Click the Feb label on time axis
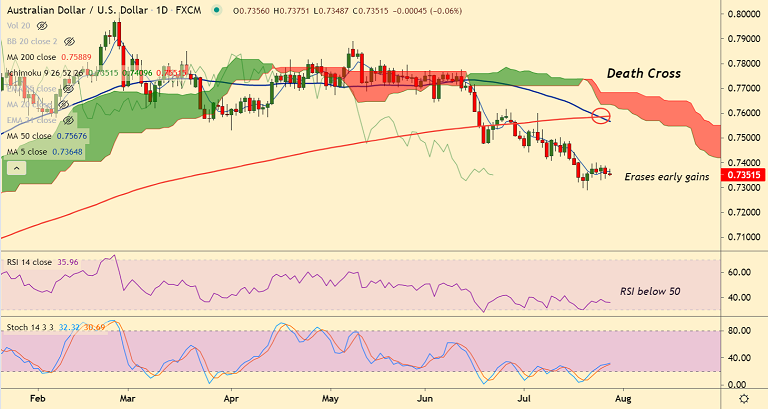The image size is (768, 409). coord(38,398)
